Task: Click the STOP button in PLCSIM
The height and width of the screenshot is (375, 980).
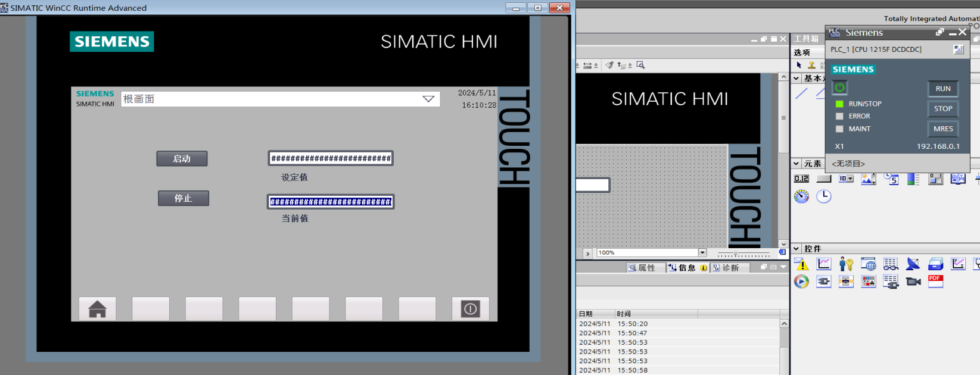Action: pyautogui.click(x=942, y=109)
